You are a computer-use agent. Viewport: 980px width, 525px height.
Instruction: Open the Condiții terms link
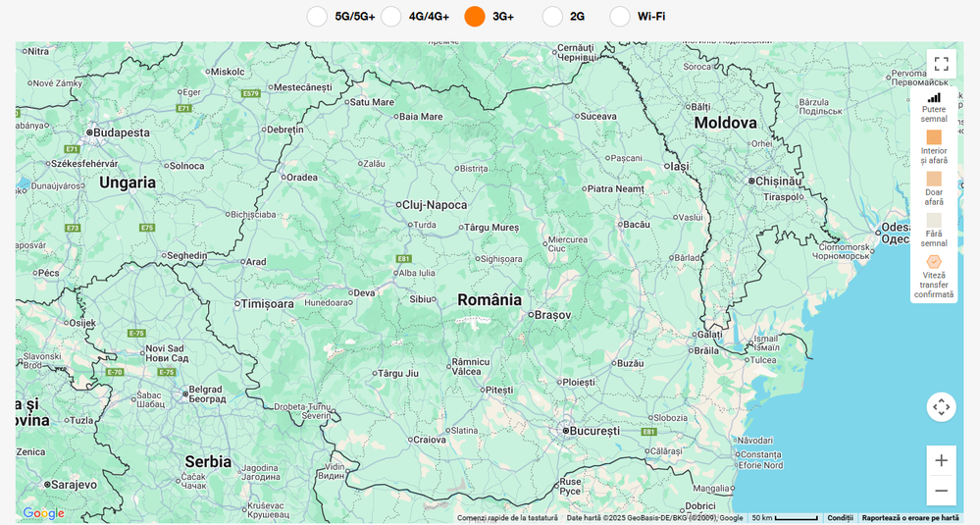point(840,518)
